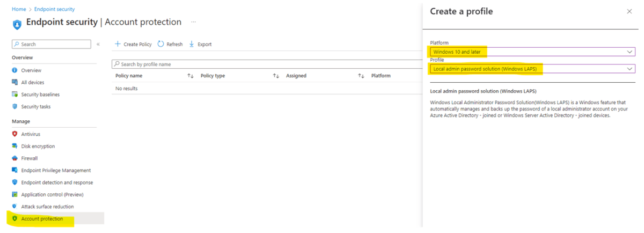Viewport: 644px width, 233px height.
Task: Click the Endpoint detection and response icon
Action: (15, 183)
